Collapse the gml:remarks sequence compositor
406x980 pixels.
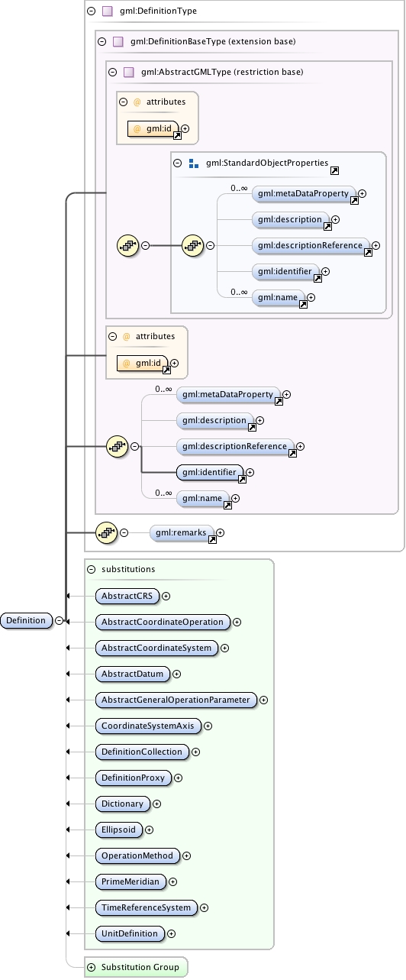point(124,532)
